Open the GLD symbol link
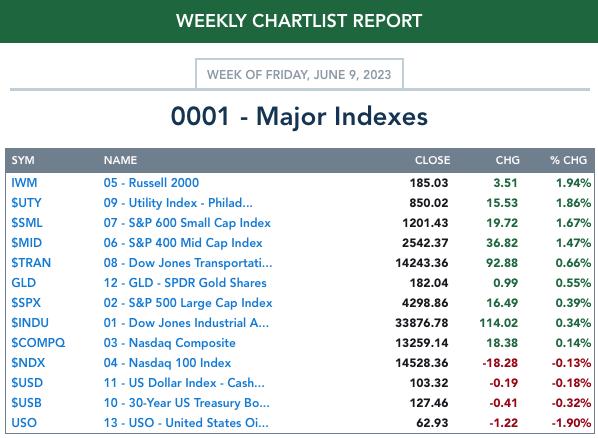The height and width of the screenshot is (438, 598). (x=24, y=283)
